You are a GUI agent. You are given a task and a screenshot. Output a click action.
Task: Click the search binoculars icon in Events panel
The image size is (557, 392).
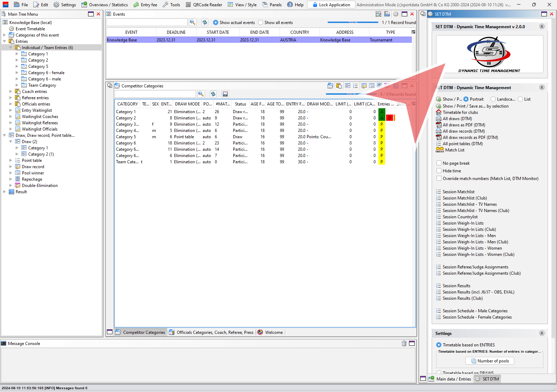click(193, 22)
